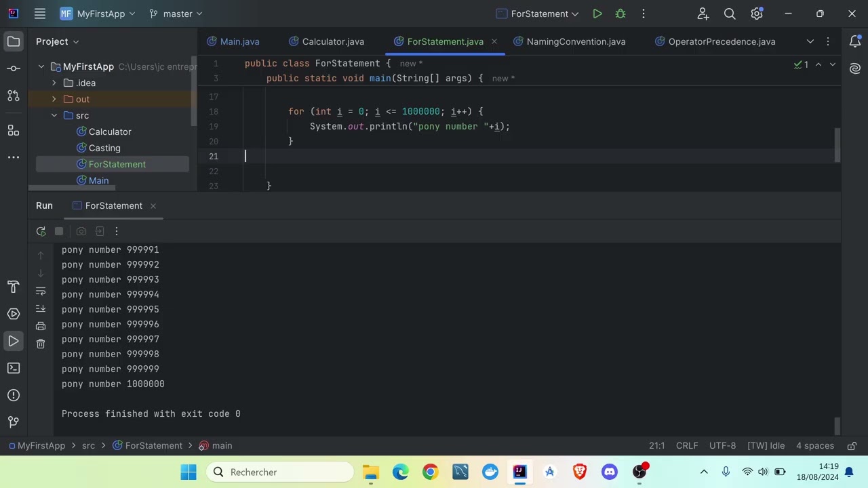Screen dimensions: 868x488
Task: Switch to the NamingConvention.java tab
Action: pyautogui.click(x=570, y=41)
